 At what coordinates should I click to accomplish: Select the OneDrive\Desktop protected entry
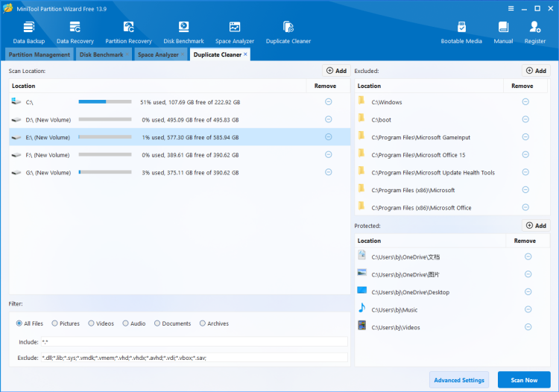tap(452, 292)
